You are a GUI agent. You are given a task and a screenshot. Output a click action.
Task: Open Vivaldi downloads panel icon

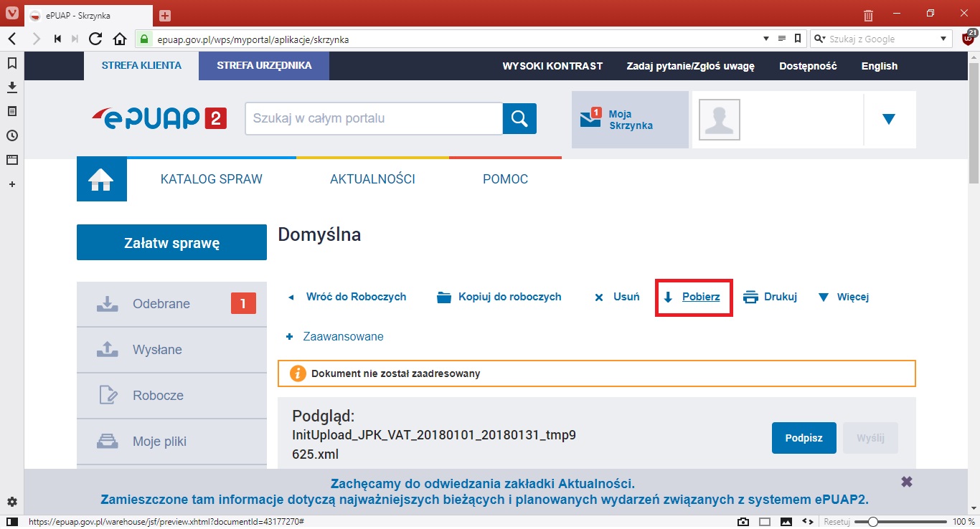click(11, 87)
